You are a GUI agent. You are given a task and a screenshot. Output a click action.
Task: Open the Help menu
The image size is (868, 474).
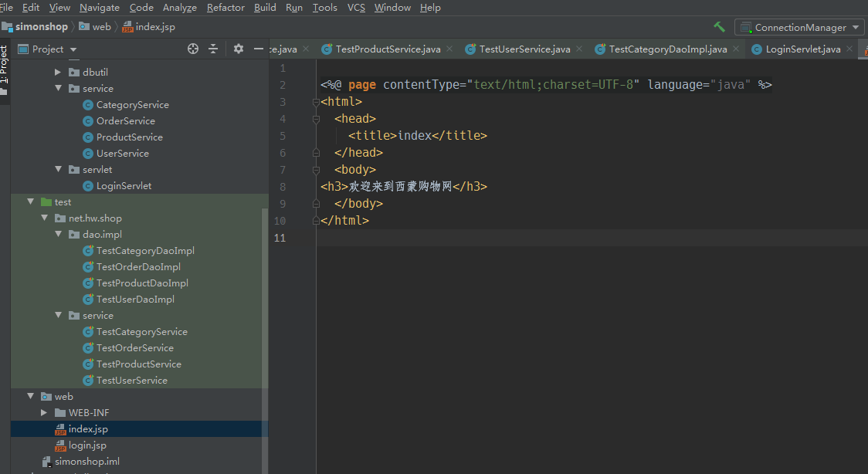tap(430, 7)
